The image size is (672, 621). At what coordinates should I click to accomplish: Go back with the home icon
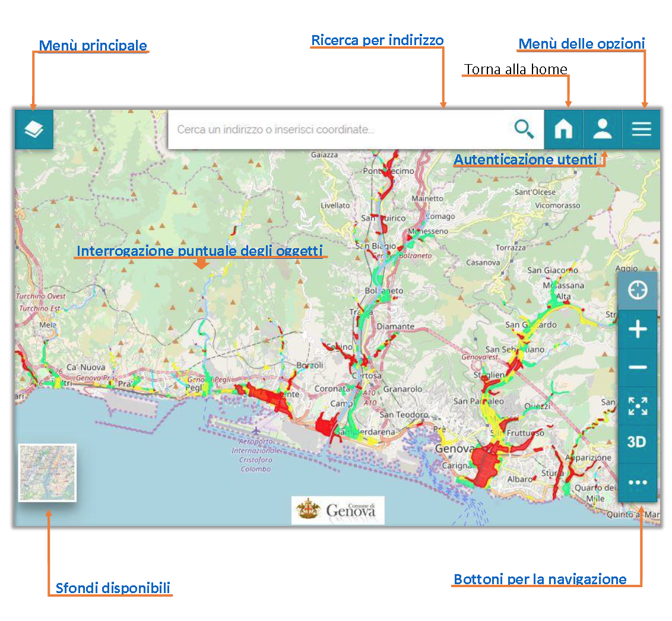(x=563, y=129)
